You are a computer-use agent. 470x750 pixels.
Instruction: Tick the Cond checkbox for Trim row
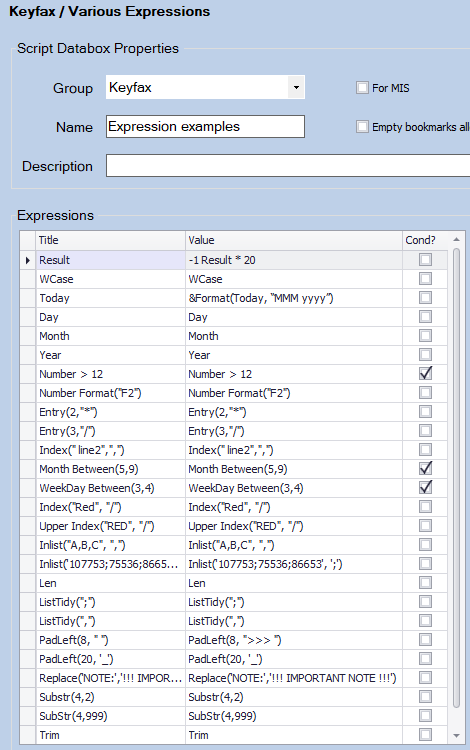click(x=425, y=734)
